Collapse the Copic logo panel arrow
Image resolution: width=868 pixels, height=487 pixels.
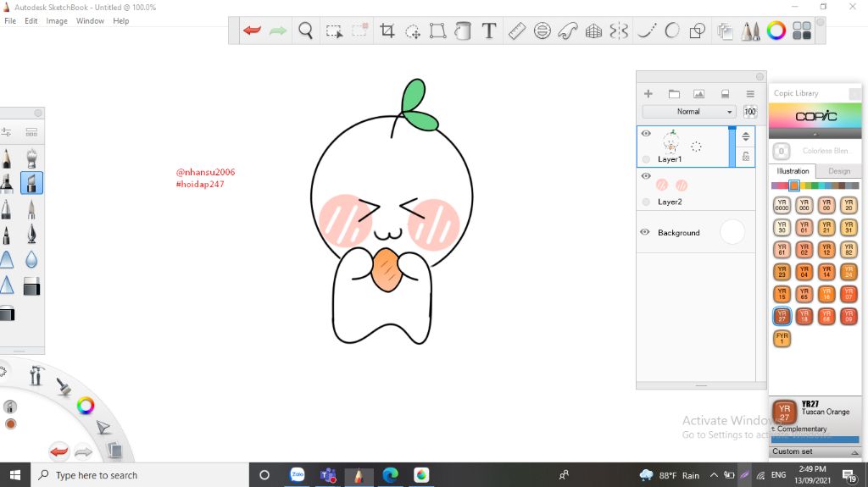[x=815, y=135]
